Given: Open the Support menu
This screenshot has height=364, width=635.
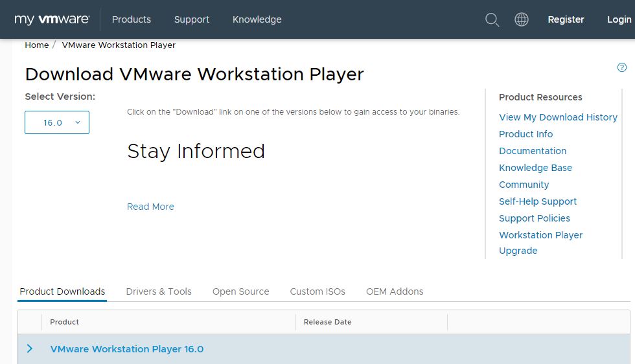Looking at the screenshot, I should [x=192, y=19].
